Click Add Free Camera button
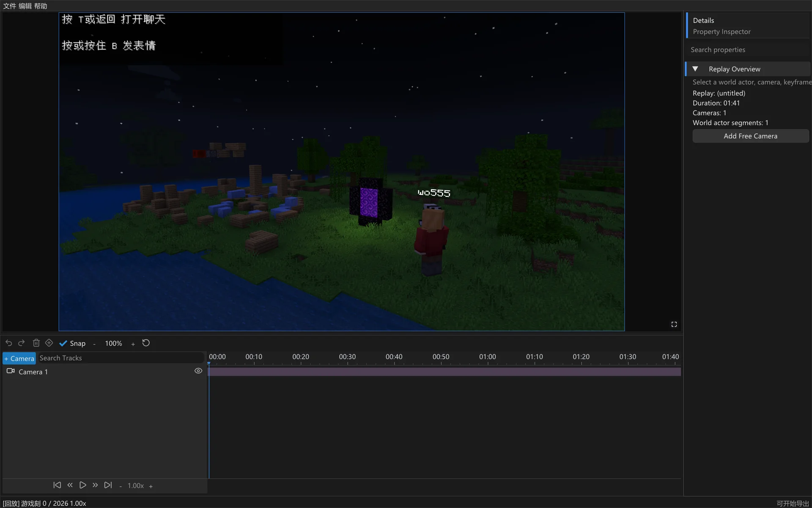 751,136
